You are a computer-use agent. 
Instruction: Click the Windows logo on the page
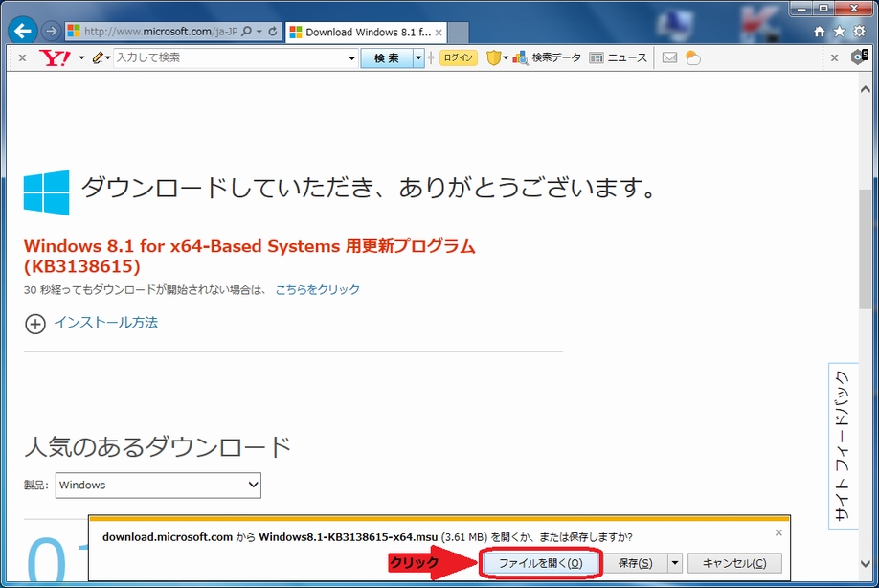pyautogui.click(x=47, y=192)
